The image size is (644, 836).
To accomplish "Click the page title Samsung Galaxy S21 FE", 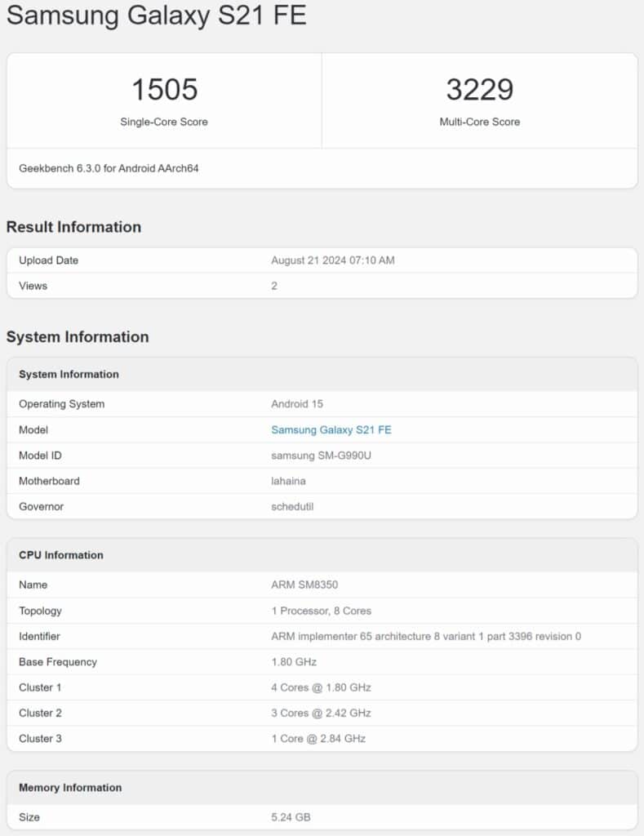I will (x=156, y=15).
